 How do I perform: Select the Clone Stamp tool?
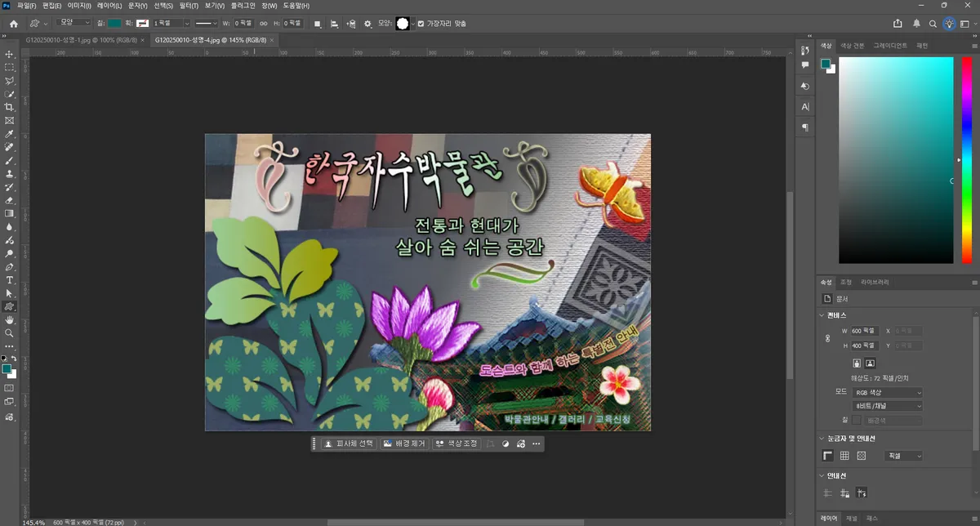click(x=10, y=173)
